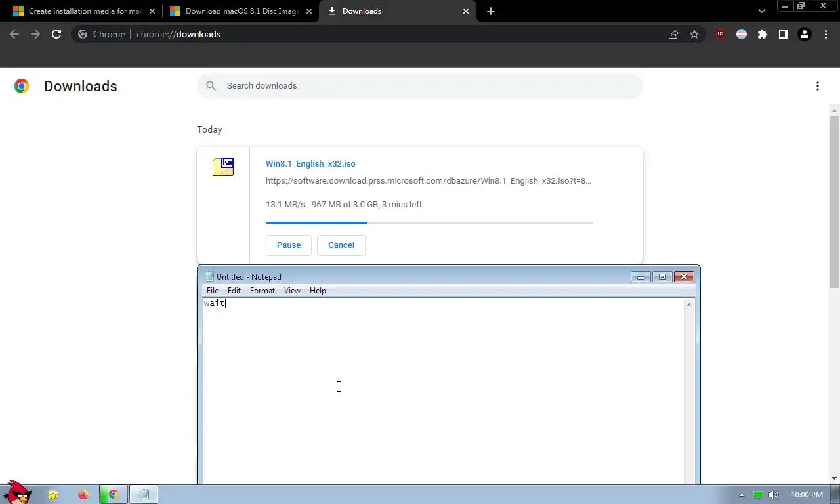Open the file explorer taskbar icon

52,495
